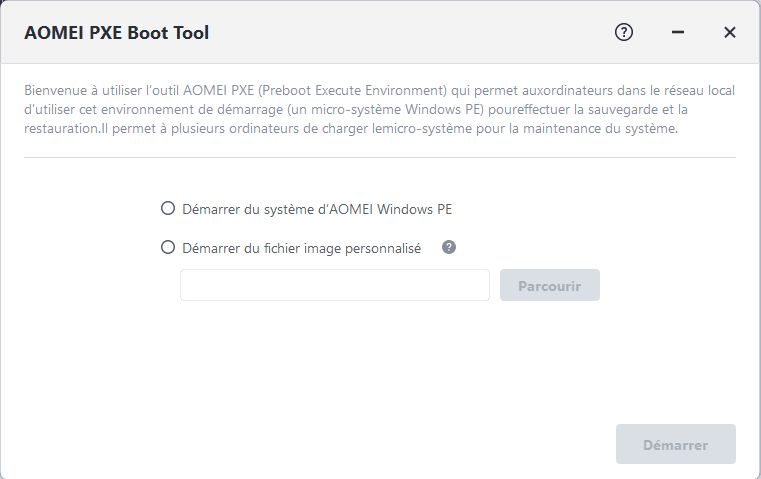
Task: Select the AOMEI Windows PE radio button
Action: click(168, 209)
